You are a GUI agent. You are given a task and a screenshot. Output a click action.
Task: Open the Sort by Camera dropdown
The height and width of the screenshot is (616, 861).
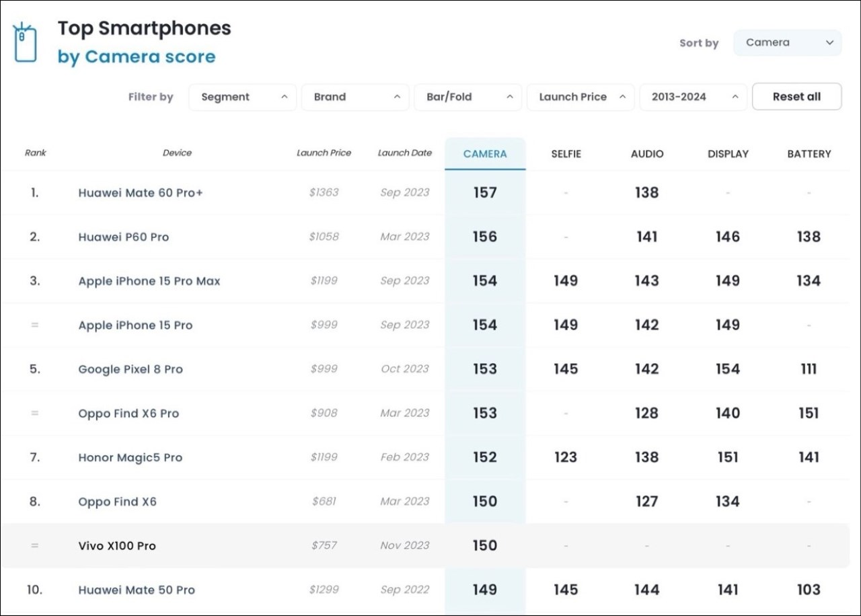pos(787,42)
